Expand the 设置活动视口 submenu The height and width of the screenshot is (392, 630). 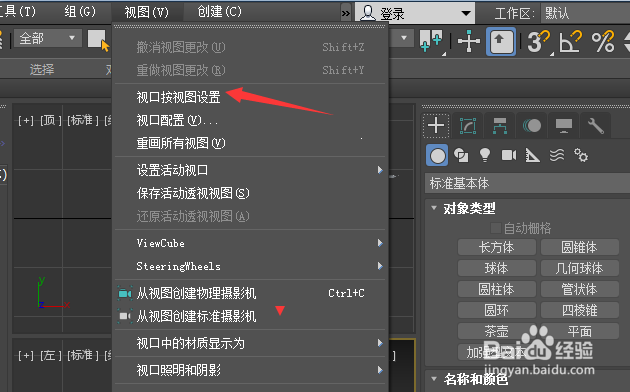250,170
